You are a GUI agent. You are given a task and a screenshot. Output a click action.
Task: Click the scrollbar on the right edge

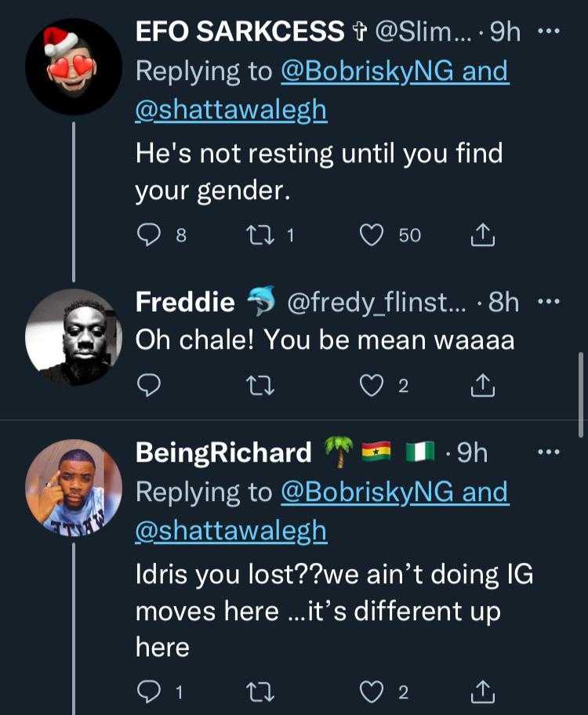pos(581,392)
